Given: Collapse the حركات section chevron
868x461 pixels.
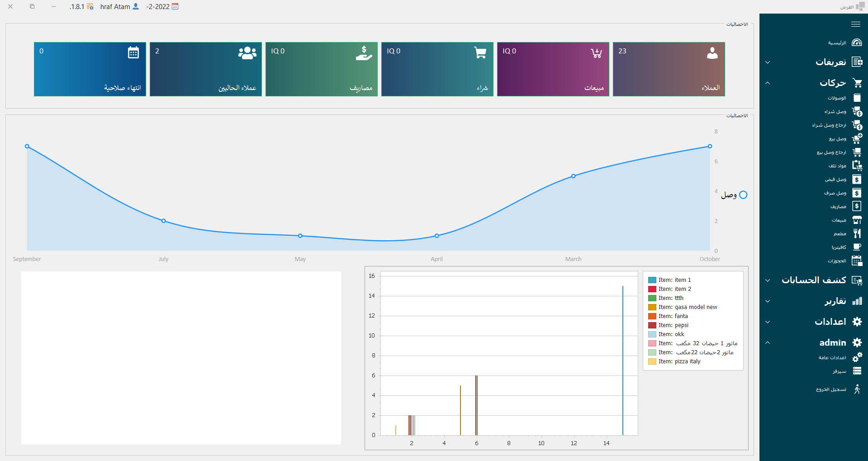Looking at the screenshot, I should 768,83.
